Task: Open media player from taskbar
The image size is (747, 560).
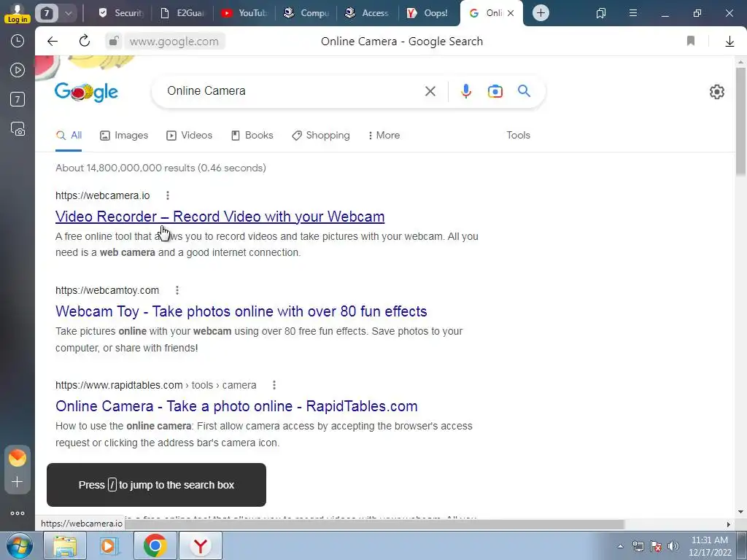Action: click(109, 545)
